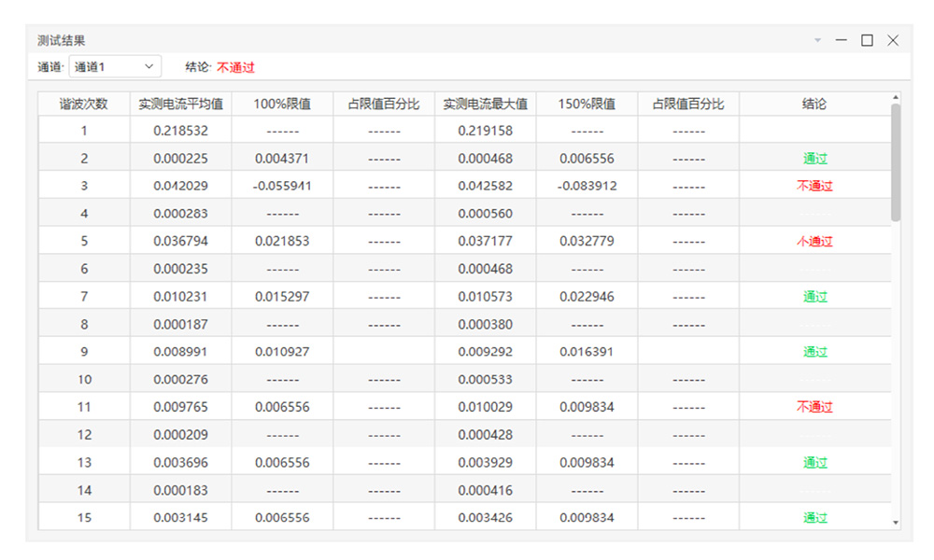Select cell 0.000416 in harmonic row 14
This screenshot has height=560, width=934.
click(486, 490)
